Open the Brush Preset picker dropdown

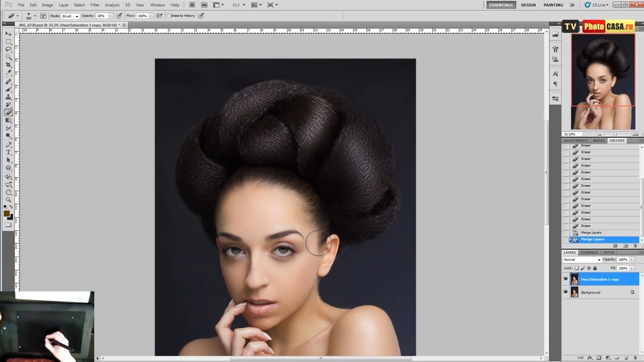tap(35, 16)
